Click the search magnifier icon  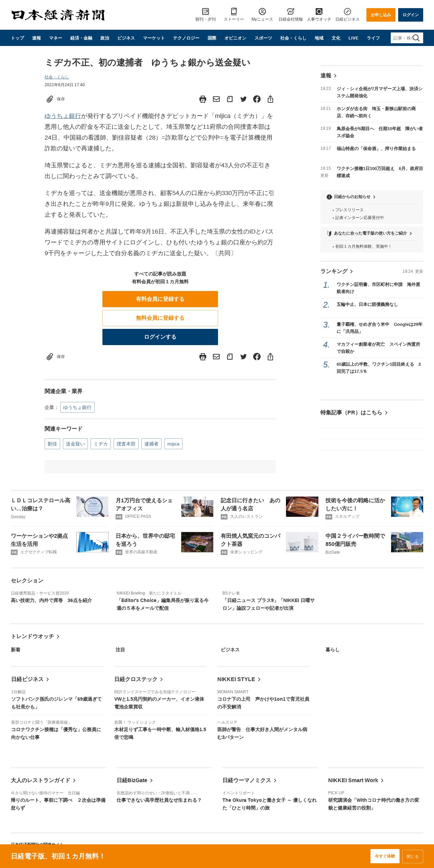pos(416,38)
